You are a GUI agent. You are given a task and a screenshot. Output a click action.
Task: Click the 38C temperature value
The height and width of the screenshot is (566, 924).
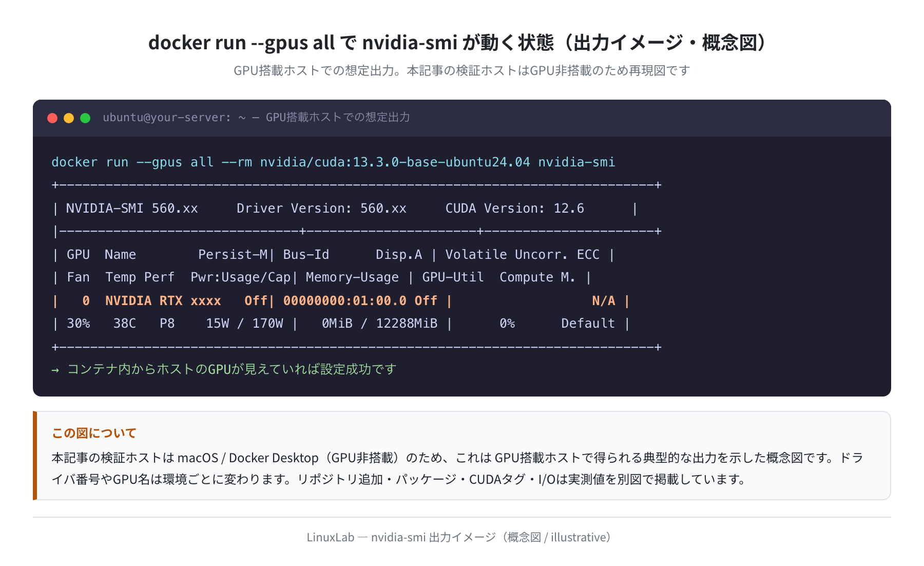tap(125, 324)
